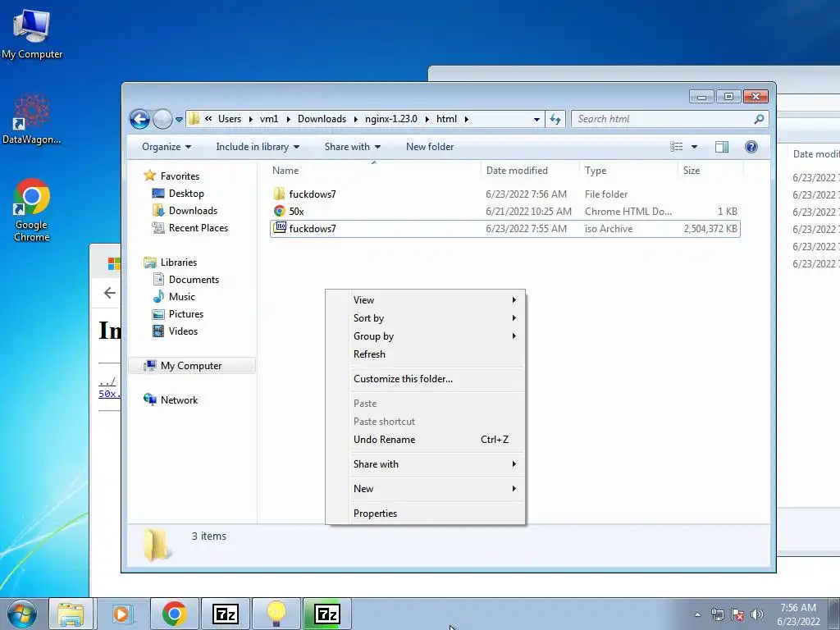Select Favorites in the navigation pane

[x=171, y=176]
